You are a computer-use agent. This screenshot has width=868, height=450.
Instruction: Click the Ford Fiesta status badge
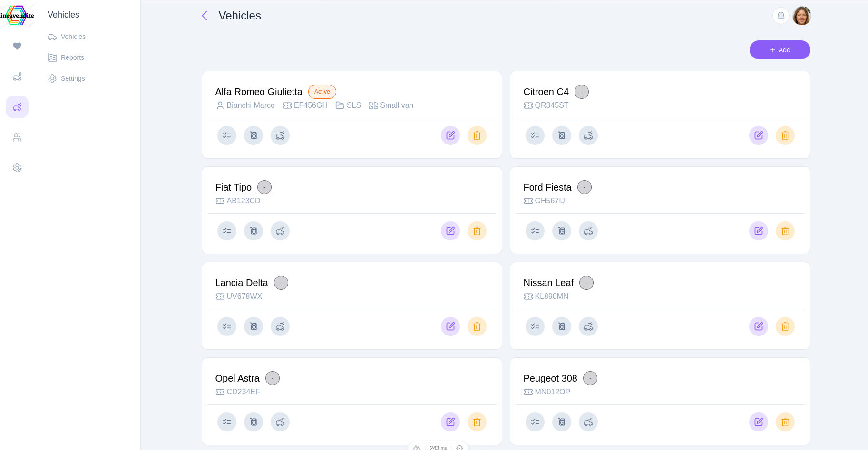(585, 187)
